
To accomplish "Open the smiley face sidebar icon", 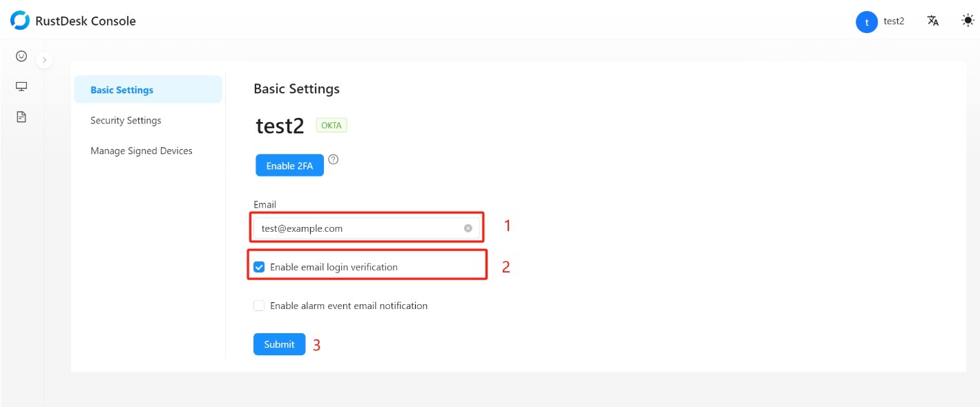I will click(21, 56).
